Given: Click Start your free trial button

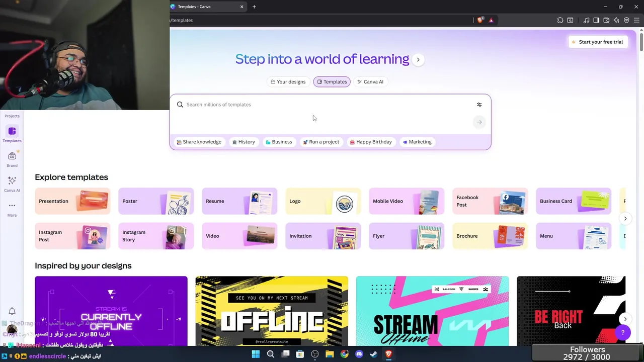Looking at the screenshot, I should click(x=597, y=42).
